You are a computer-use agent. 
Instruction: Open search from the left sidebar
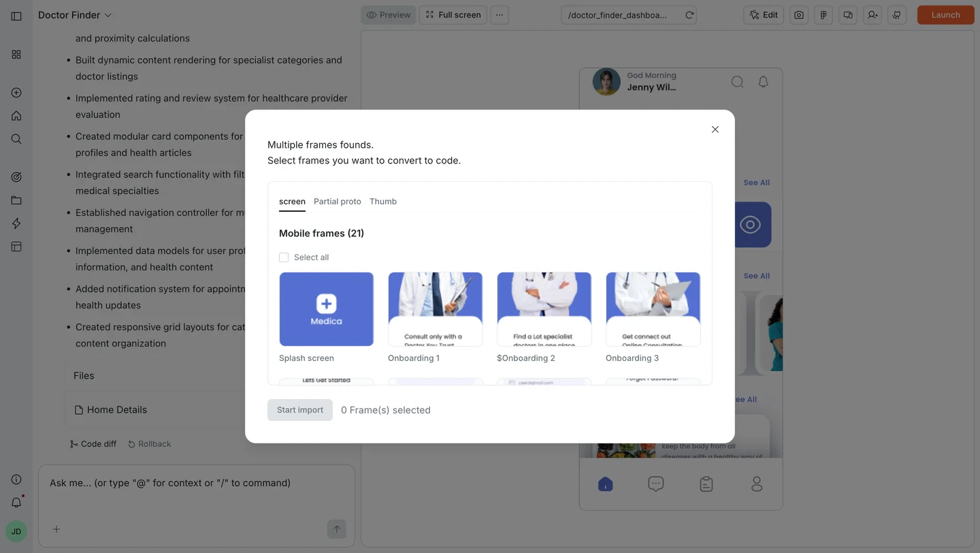pos(16,138)
